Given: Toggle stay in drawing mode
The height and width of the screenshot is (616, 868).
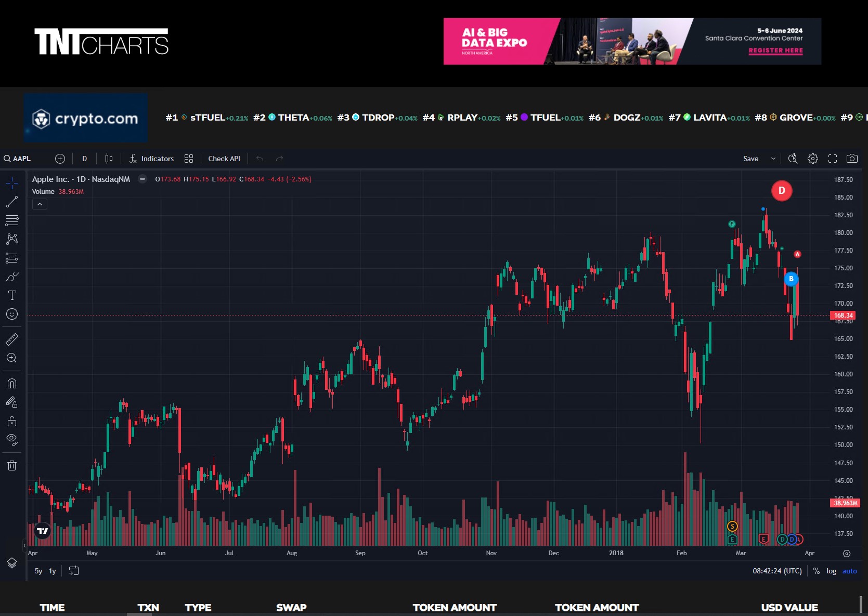Looking at the screenshot, I should coord(12,402).
